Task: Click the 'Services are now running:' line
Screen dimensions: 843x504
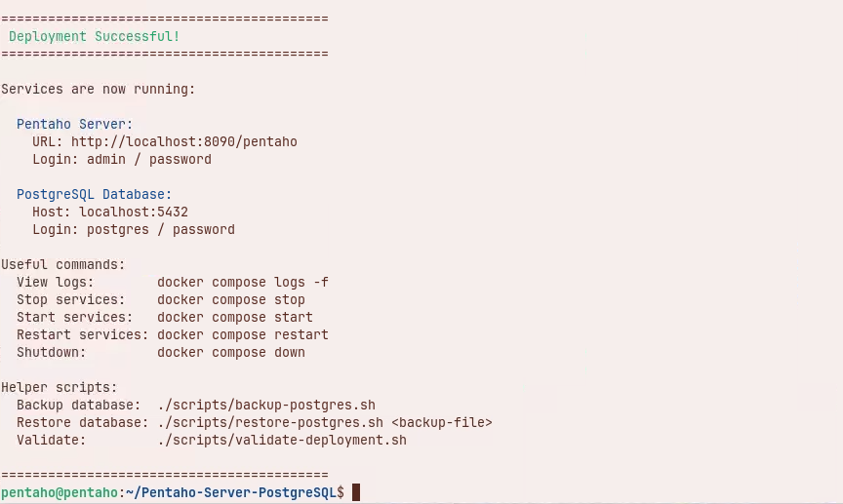Action: click(x=98, y=90)
